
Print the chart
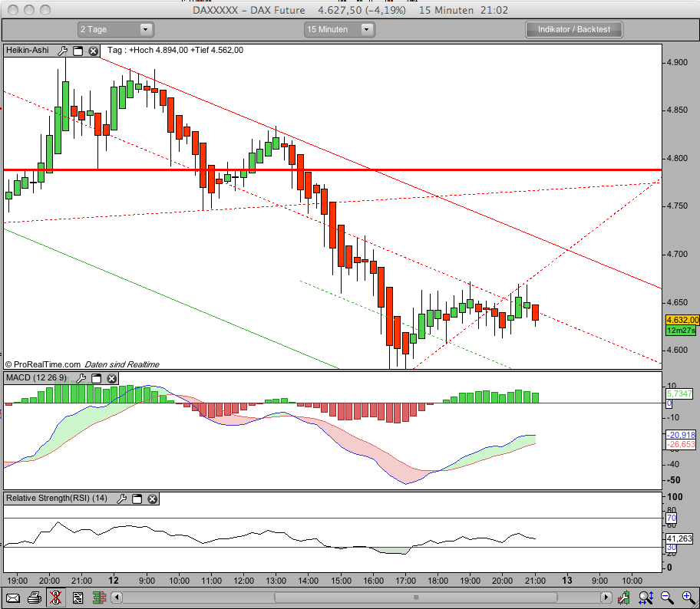35,597
